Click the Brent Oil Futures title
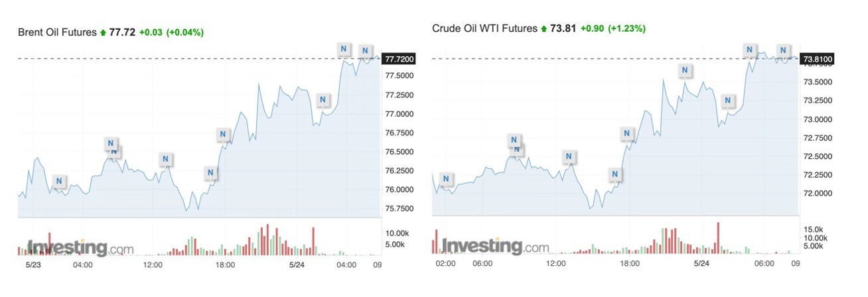Viewport: 868px width, 297px height. click(57, 32)
